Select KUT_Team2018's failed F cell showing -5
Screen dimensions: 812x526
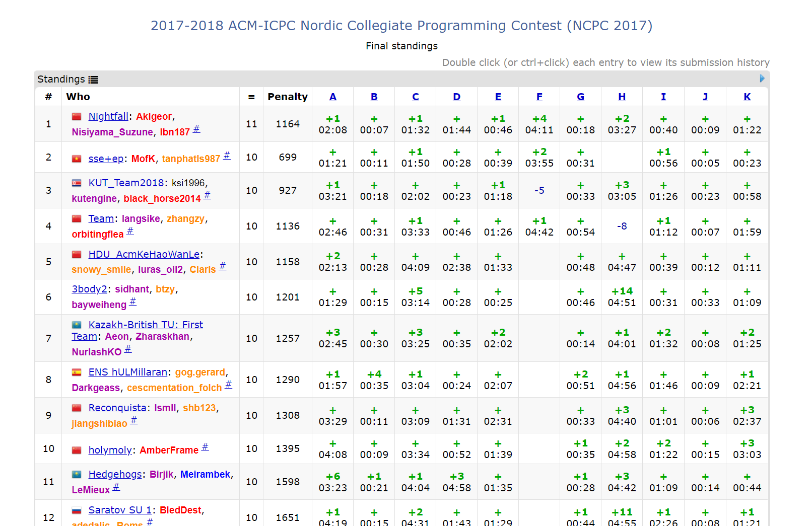pyautogui.click(x=539, y=190)
